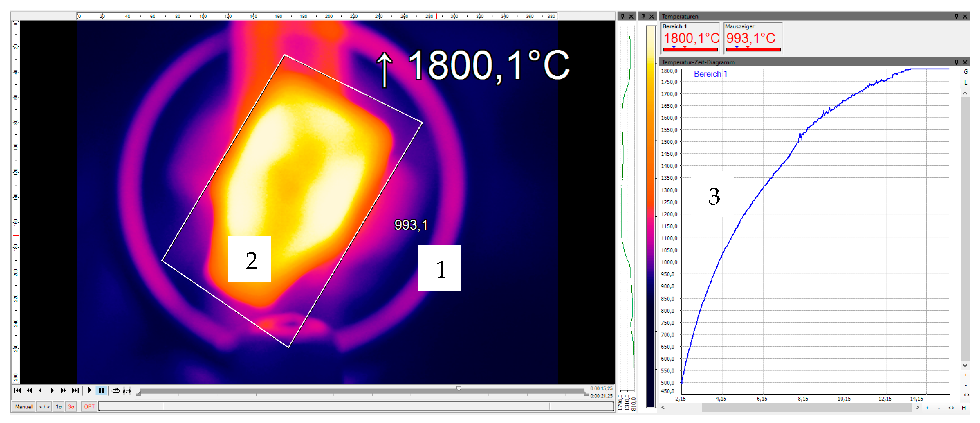Screen dimensions: 980x423
Task: Step one frame forward
Action: pos(52,390)
